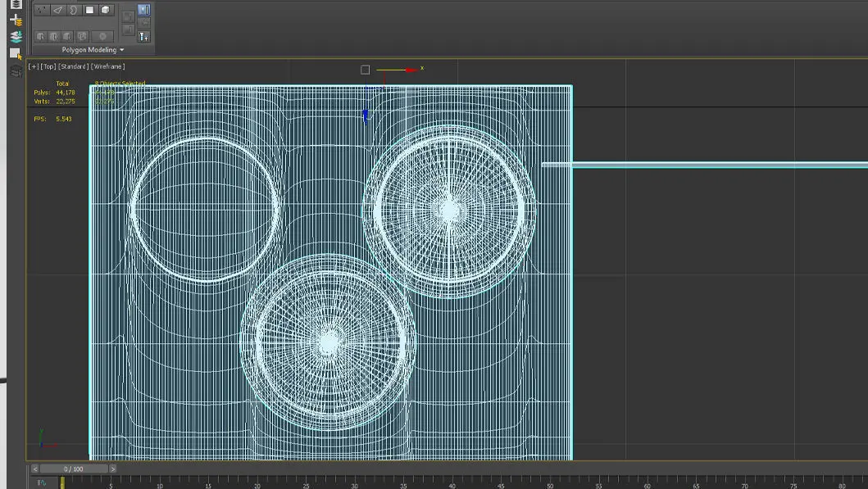Open the [Wireframe] display mode menu

click(x=107, y=66)
